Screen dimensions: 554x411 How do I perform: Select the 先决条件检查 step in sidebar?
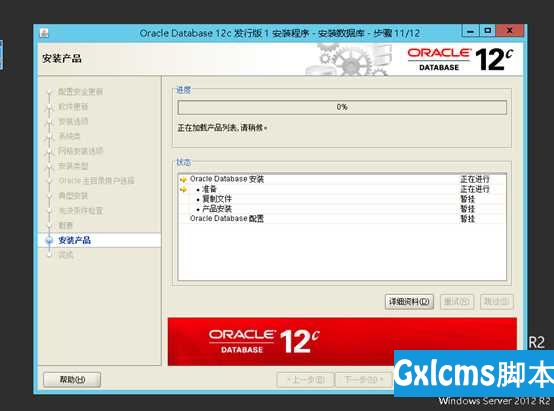pos(81,211)
